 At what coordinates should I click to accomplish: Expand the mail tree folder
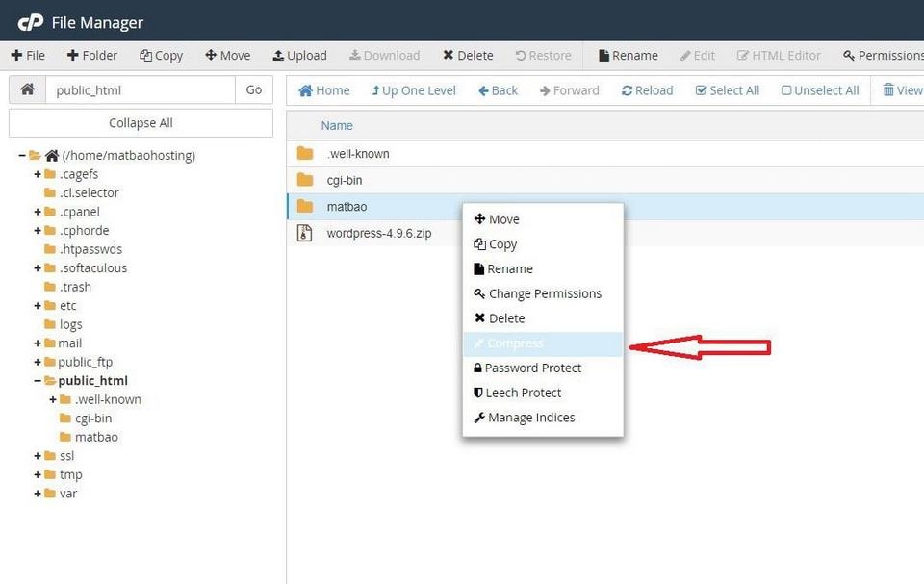[x=38, y=343]
